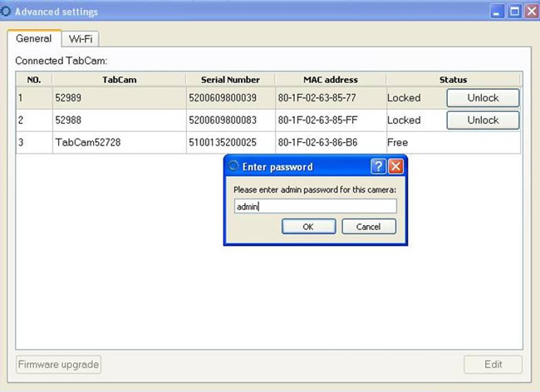Click Locked status in row 52988
The height and width of the screenshot is (392, 540).
(404, 120)
